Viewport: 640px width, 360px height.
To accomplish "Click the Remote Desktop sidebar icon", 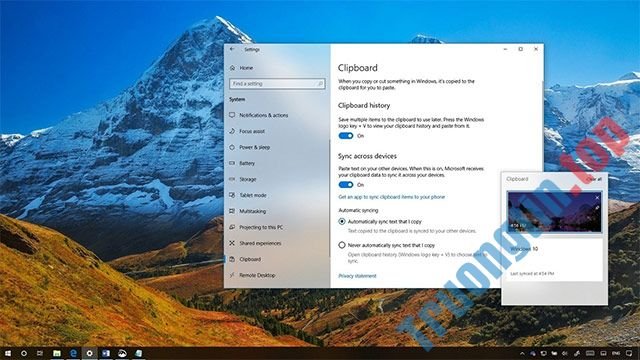I will (232, 275).
